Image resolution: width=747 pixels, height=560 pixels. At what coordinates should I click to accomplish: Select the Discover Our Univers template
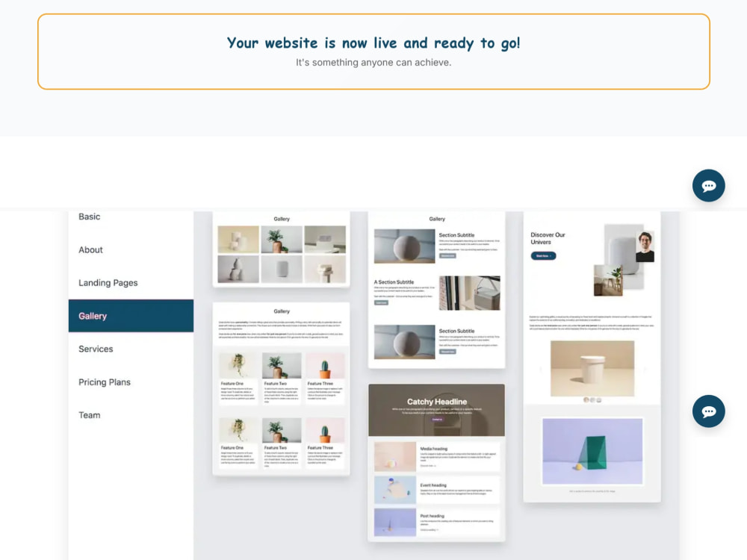coord(592,357)
